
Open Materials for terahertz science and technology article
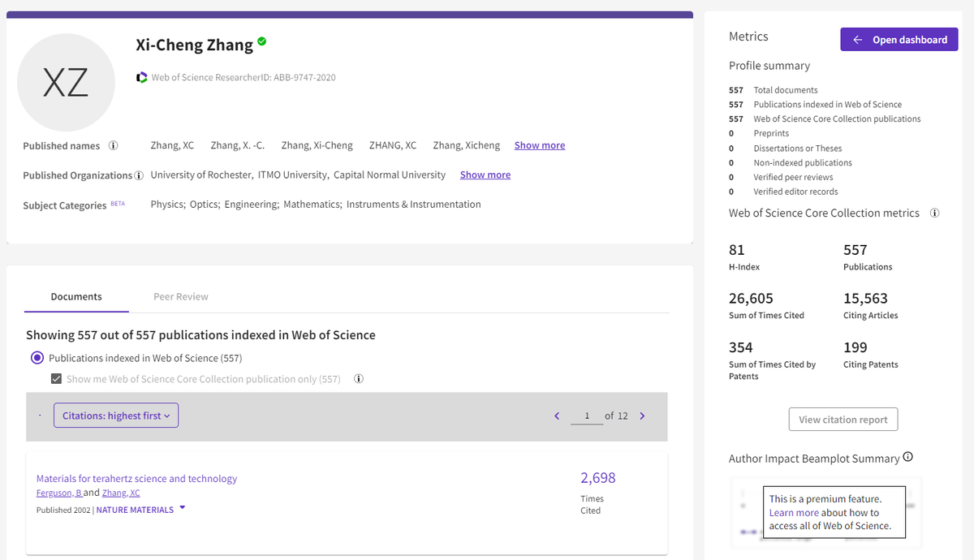(x=137, y=479)
